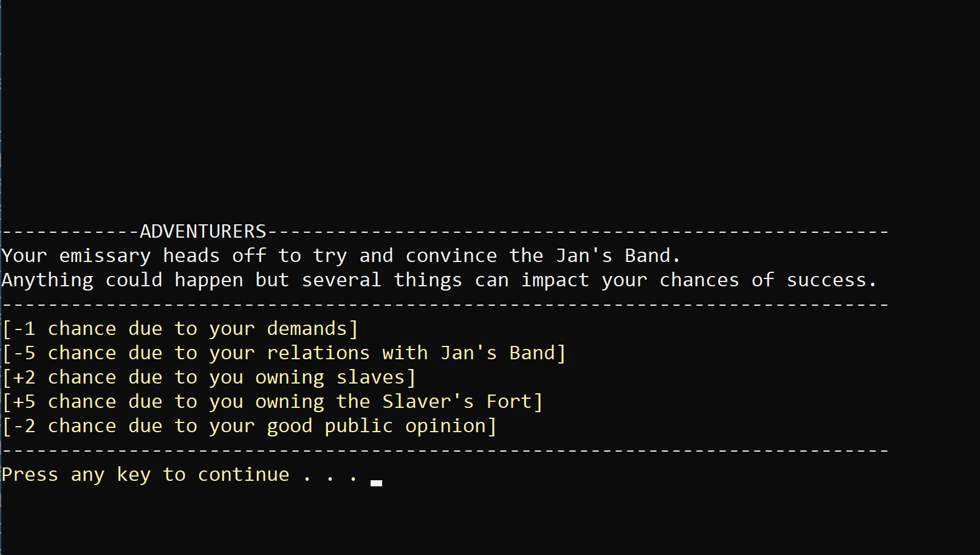Click the 'Your emissary heads off' sentence

pos(341,256)
